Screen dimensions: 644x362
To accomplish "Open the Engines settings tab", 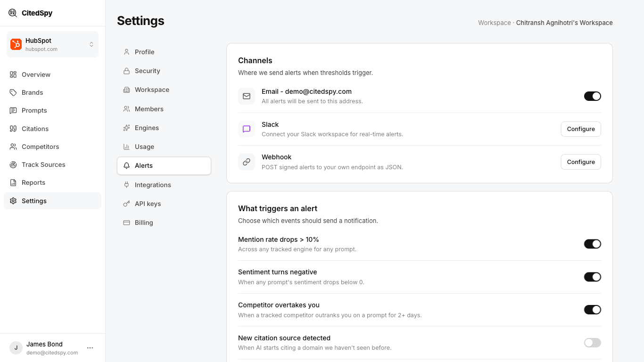I will [164, 128].
